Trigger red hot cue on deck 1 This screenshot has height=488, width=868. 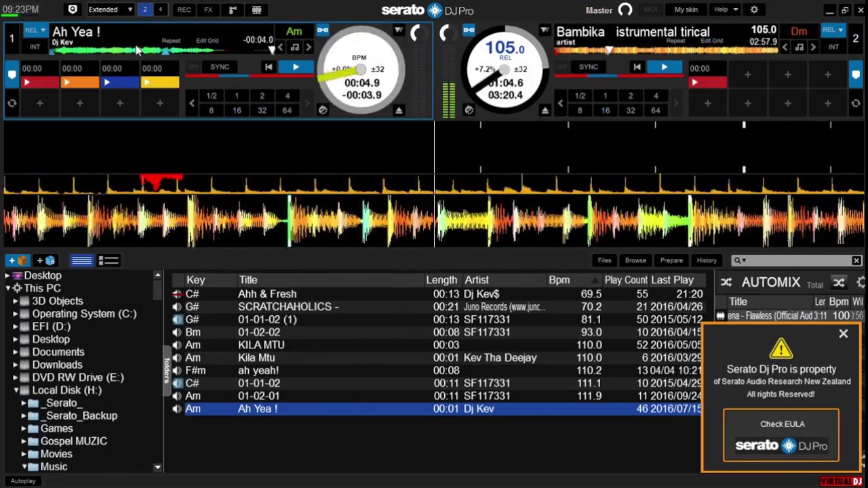(40, 83)
